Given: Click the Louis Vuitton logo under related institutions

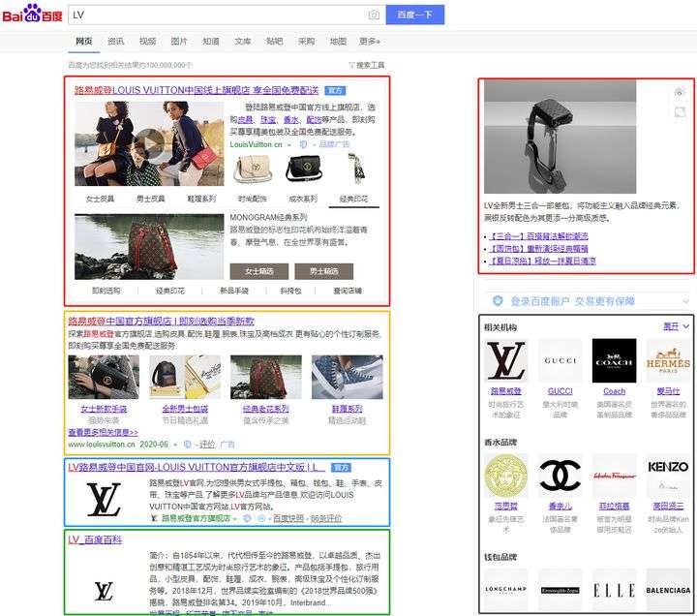Looking at the screenshot, I should click(x=506, y=360).
